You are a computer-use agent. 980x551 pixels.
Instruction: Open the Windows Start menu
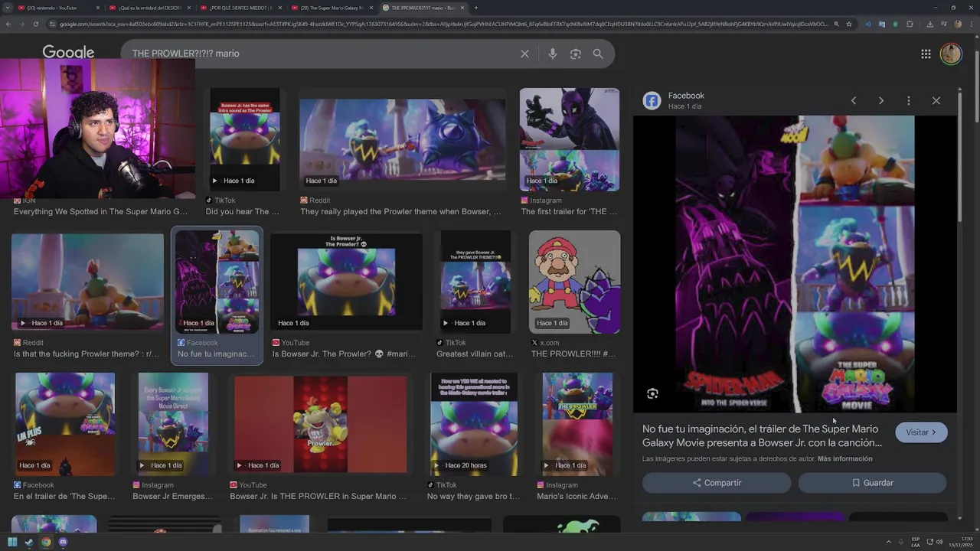(12, 542)
